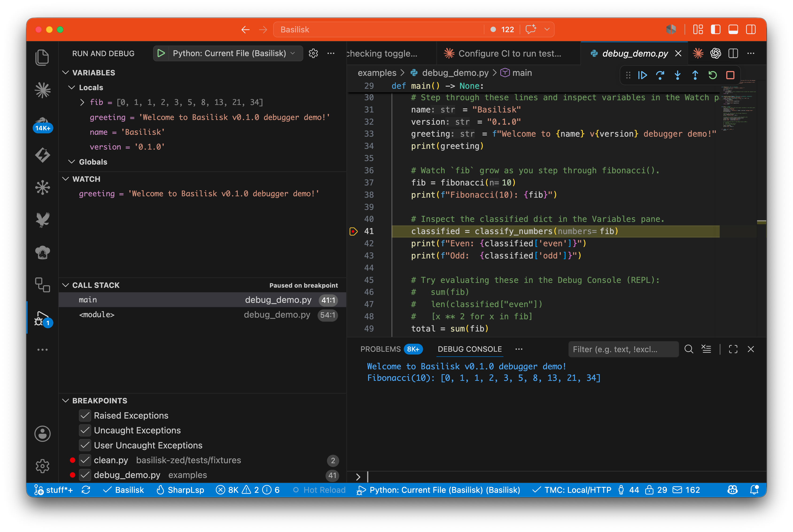
Task: Open the Explorer files icon in activity bar
Action: click(x=43, y=57)
